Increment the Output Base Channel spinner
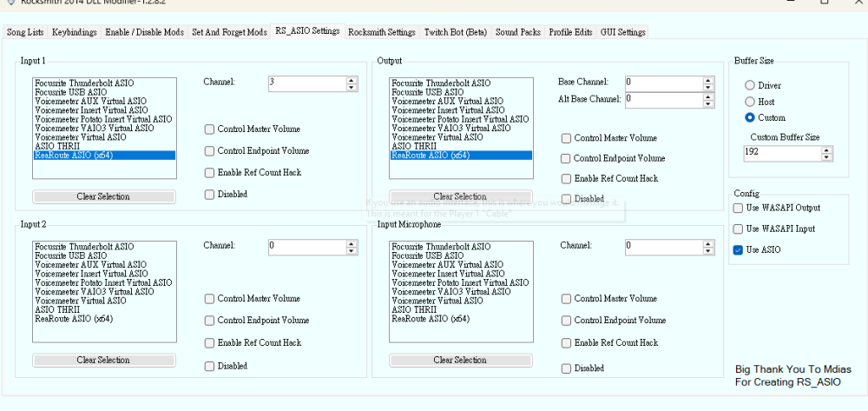The width and height of the screenshot is (868, 411). 708,79
